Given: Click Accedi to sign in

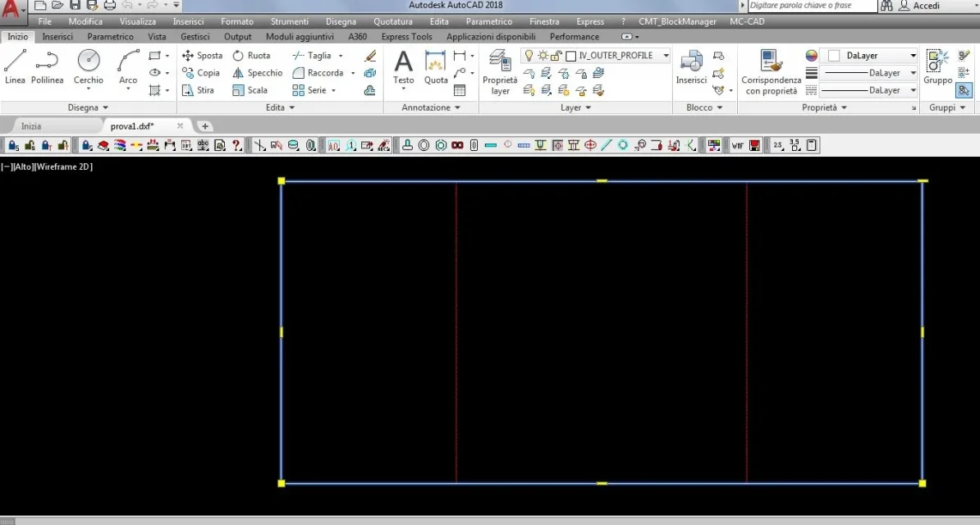Looking at the screenshot, I should tap(926, 6).
